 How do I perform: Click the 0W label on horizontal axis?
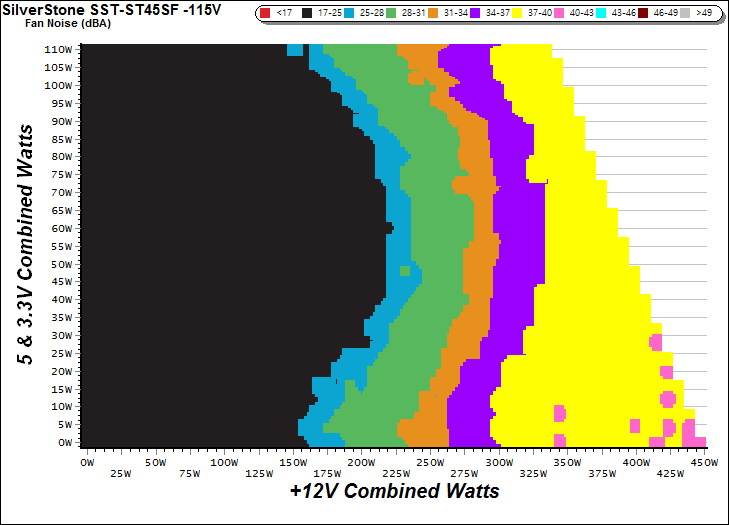[x=87, y=463]
